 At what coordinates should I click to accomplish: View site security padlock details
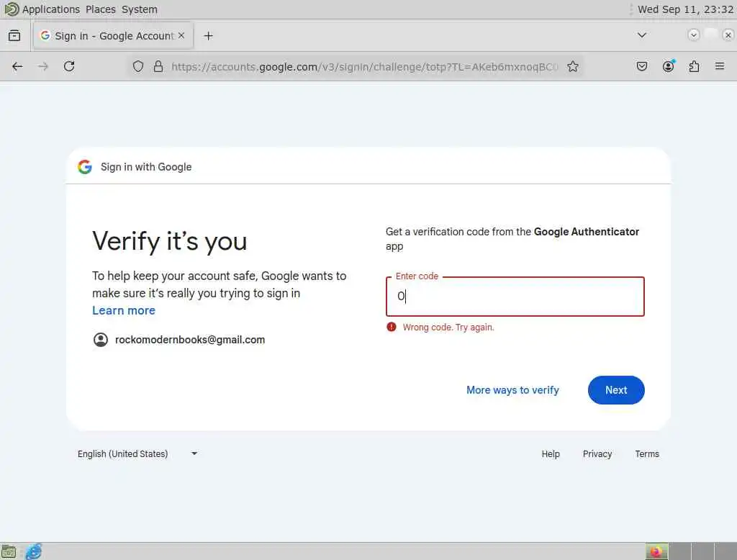pos(158,66)
